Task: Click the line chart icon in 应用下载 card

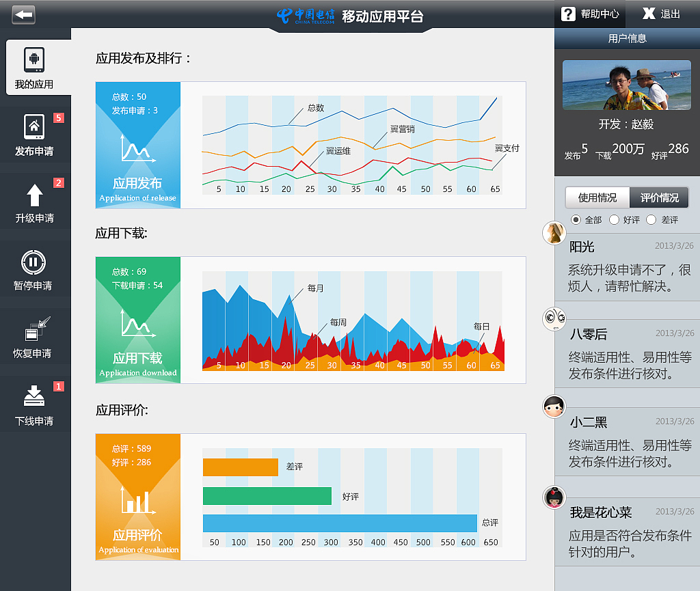Action: click(137, 323)
